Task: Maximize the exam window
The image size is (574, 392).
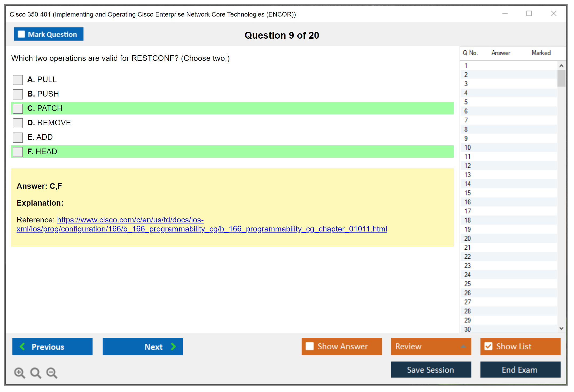Action: click(529, 14)
